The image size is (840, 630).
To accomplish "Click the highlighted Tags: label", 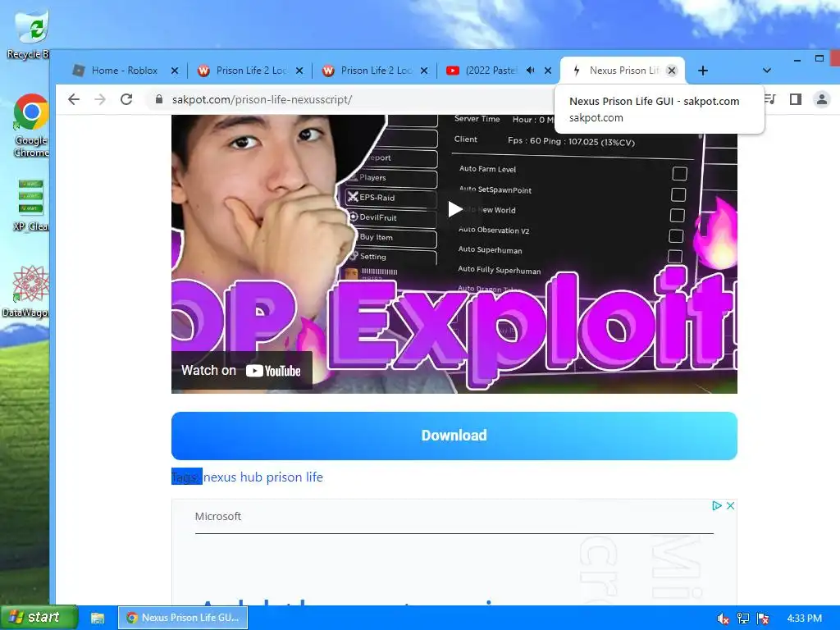I will coord(186,477).
